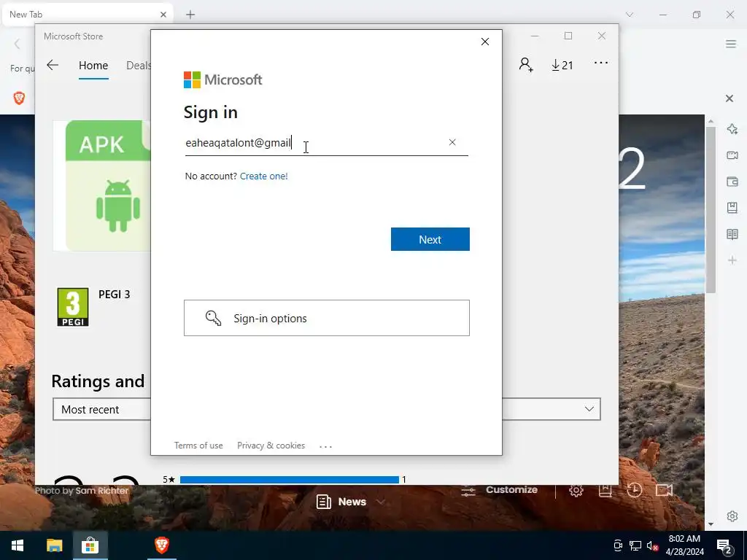Click the muted volume tray icon
Screen dimensions: 747x560
tap(653, 545)
